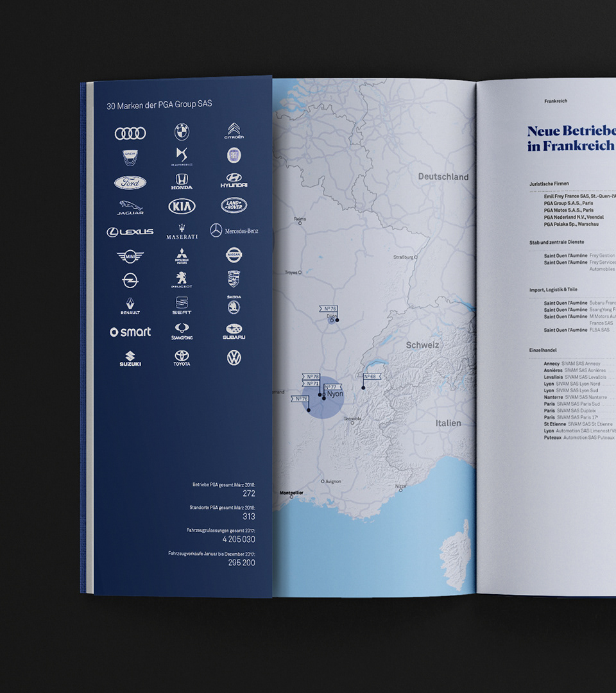Click the 'Nizza' city label
616x693 pixels.
pos(400,488)
